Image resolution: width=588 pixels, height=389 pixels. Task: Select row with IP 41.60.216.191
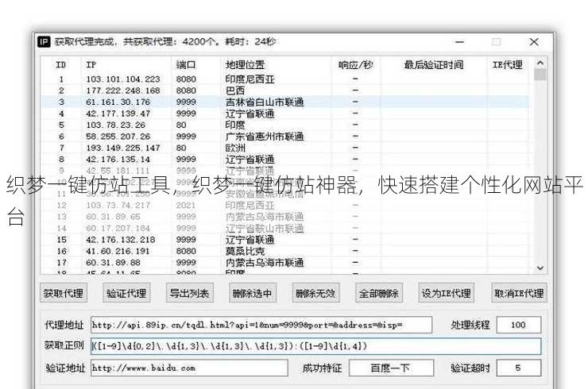click(x=285, y=251)
